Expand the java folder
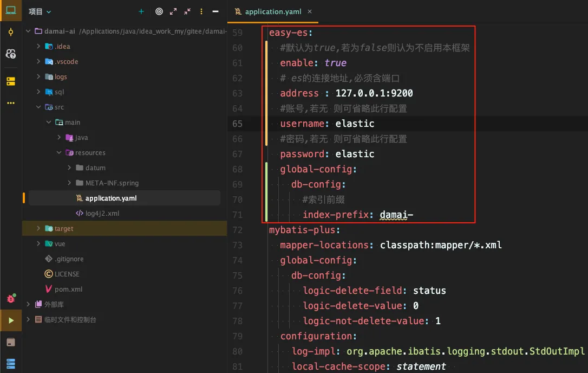The width and height of the screenshot is (588, 373). click(x=59, y=138)
